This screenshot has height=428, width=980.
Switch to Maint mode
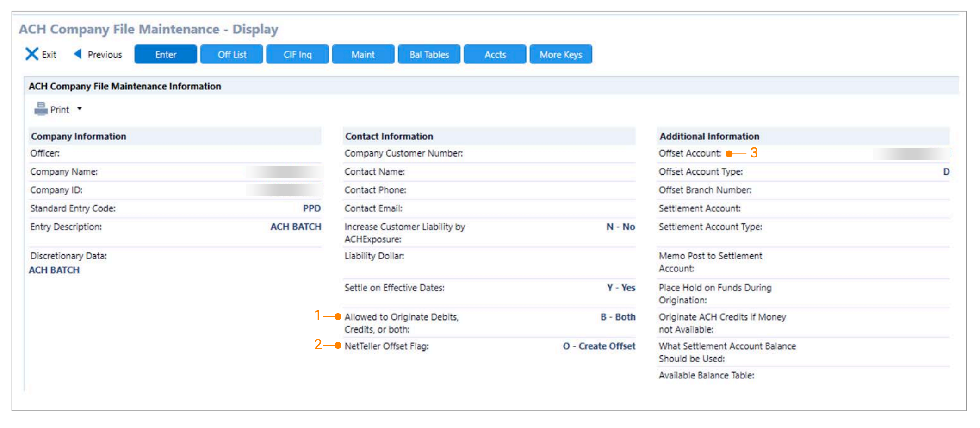coord(363,54)
